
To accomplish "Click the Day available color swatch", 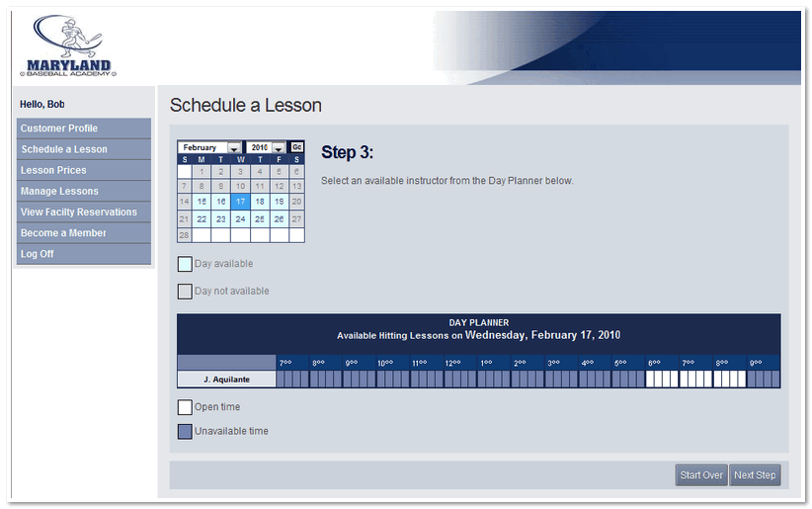I will point(185,264).
